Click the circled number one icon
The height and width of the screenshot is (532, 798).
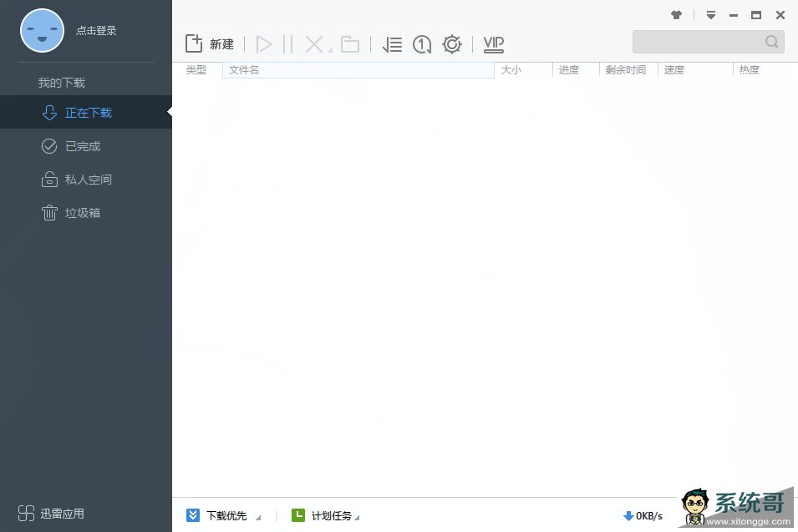click(422, 44)
